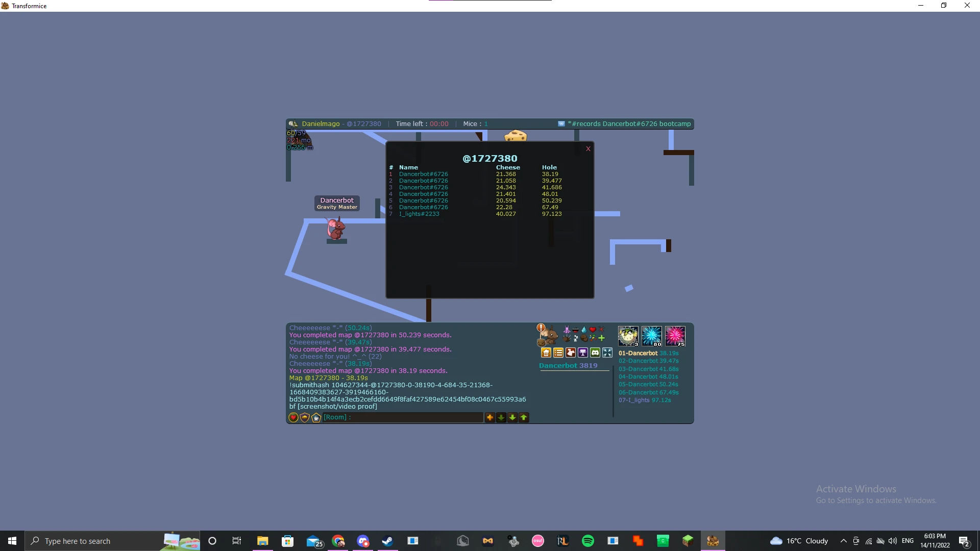The height and width of the screenshot is (551, 980).
Task: Click the Hole time 38.19 in row 1
Action: pyautogui.click(x=550, y=174)
